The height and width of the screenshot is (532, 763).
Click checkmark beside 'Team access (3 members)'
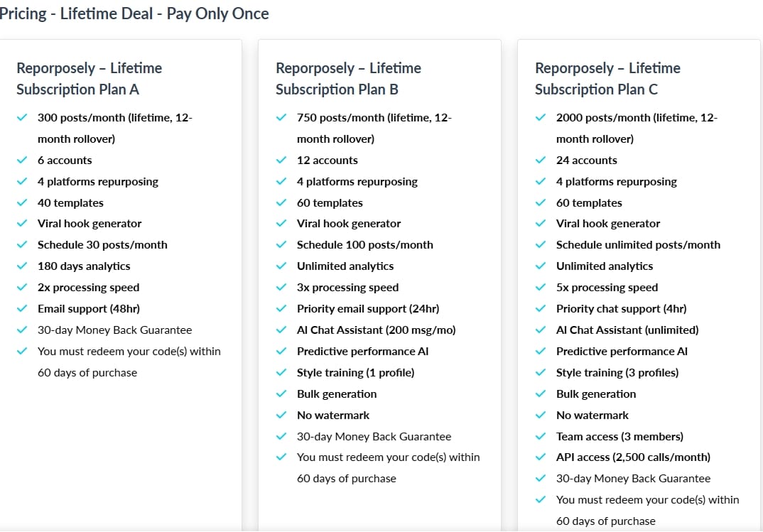click(541, 437)
